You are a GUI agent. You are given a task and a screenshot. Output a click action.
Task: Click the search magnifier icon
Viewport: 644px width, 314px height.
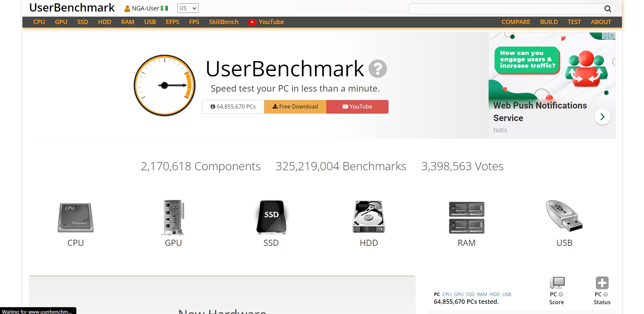coord(608,9)
